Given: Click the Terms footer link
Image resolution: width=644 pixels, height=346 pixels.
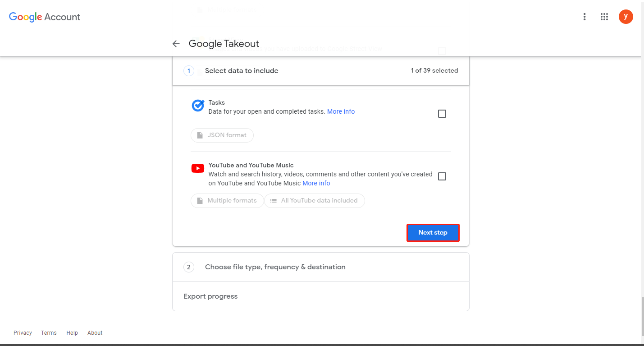Looking at the screenshot, I should [x=48, y=332].
